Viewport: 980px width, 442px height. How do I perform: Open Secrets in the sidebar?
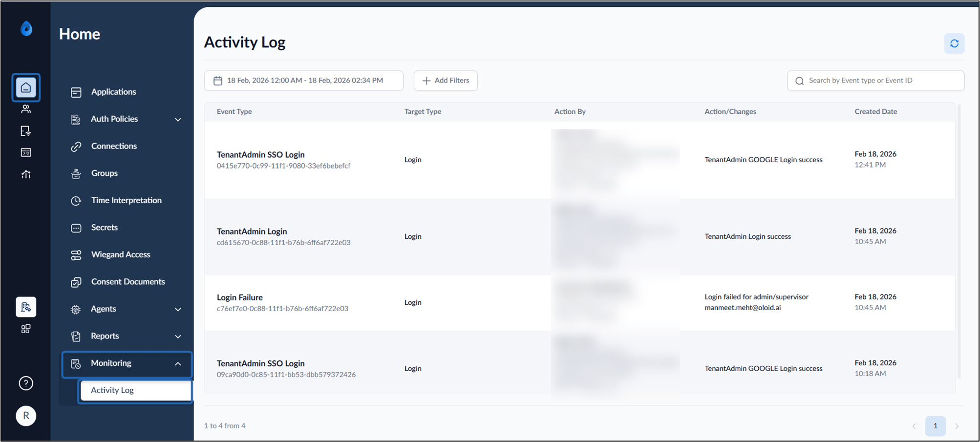104,228
